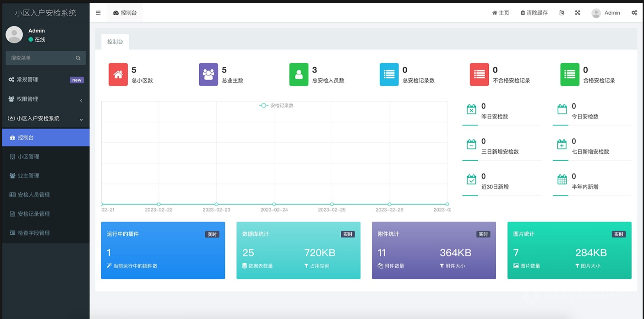The width and height of the screenshot is (644, 319).
Task: Select the 控制台 tab in content panel
Action: point(115,42)
